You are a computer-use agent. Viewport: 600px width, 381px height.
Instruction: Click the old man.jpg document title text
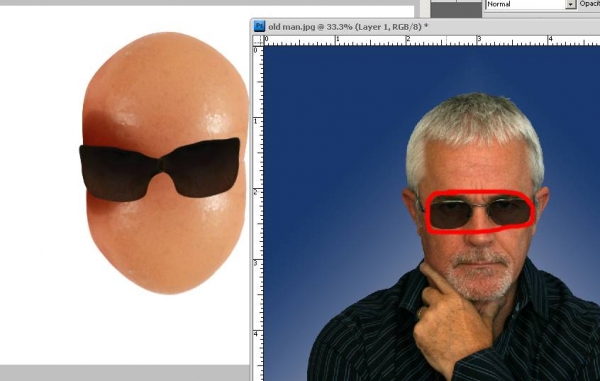[x=348, y=27]
